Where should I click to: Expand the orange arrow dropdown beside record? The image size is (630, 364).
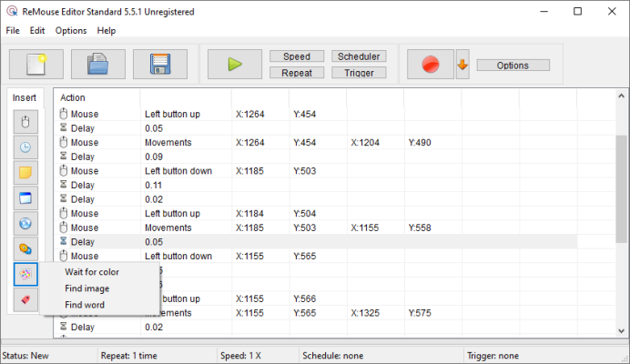pyautogui.click(x=462, y=65)
